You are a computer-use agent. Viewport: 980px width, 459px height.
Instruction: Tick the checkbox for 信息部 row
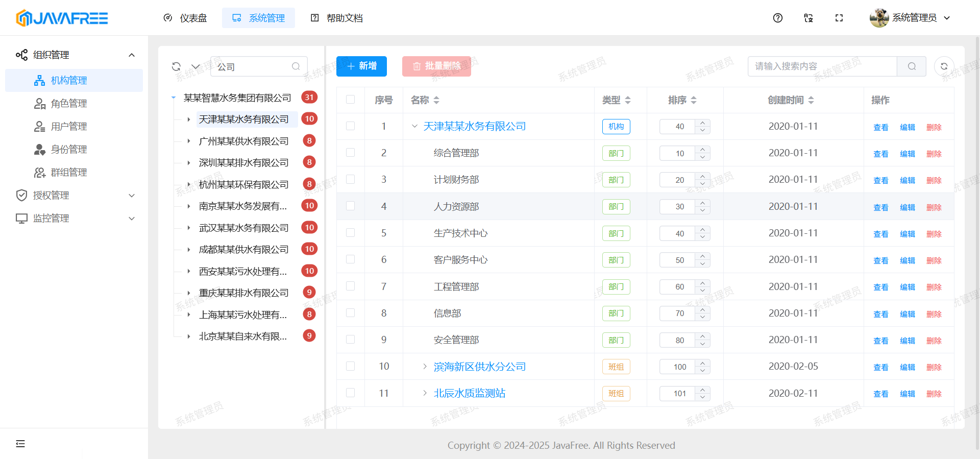(x=350, y=313)
